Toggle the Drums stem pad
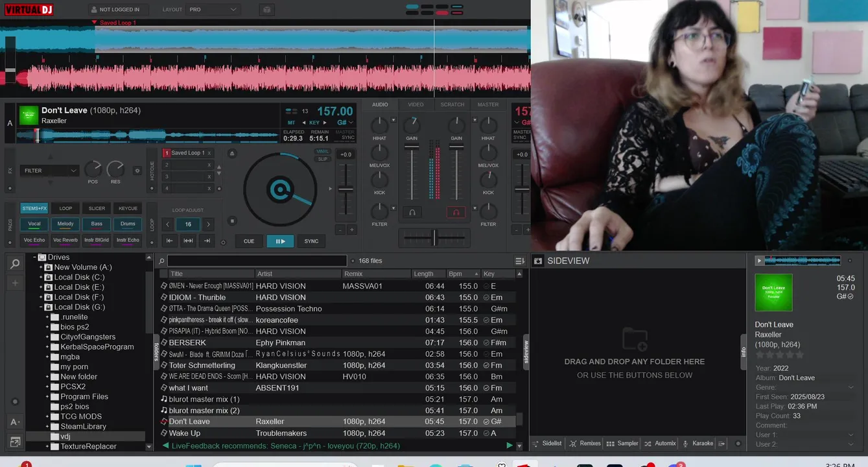 pos(128,224)
